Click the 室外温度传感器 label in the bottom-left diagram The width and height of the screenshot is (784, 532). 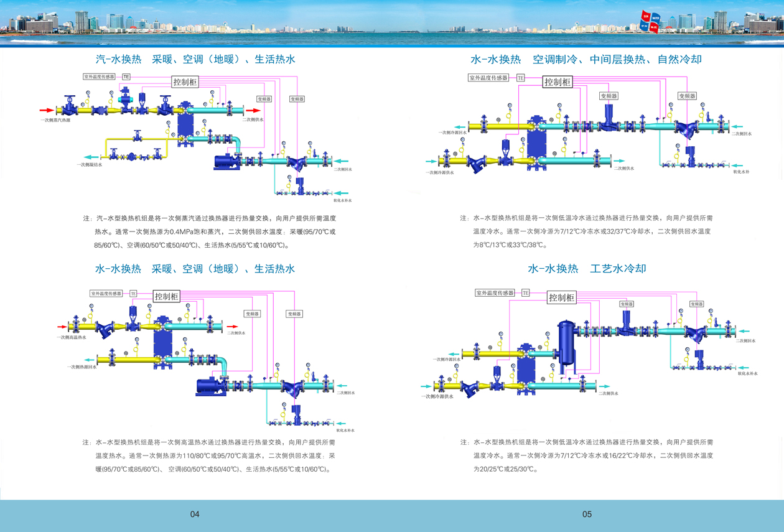pos(110,293)
